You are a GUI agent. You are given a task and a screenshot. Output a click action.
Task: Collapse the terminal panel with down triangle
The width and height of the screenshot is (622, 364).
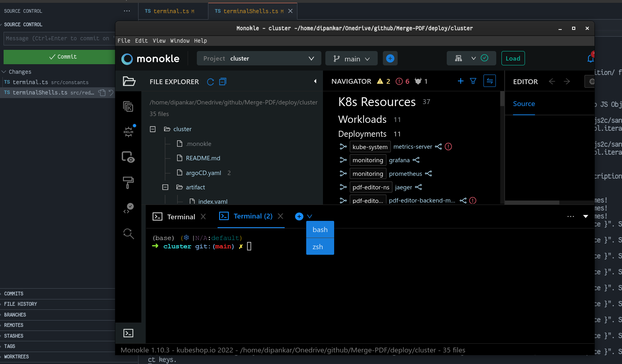point(586,216)
